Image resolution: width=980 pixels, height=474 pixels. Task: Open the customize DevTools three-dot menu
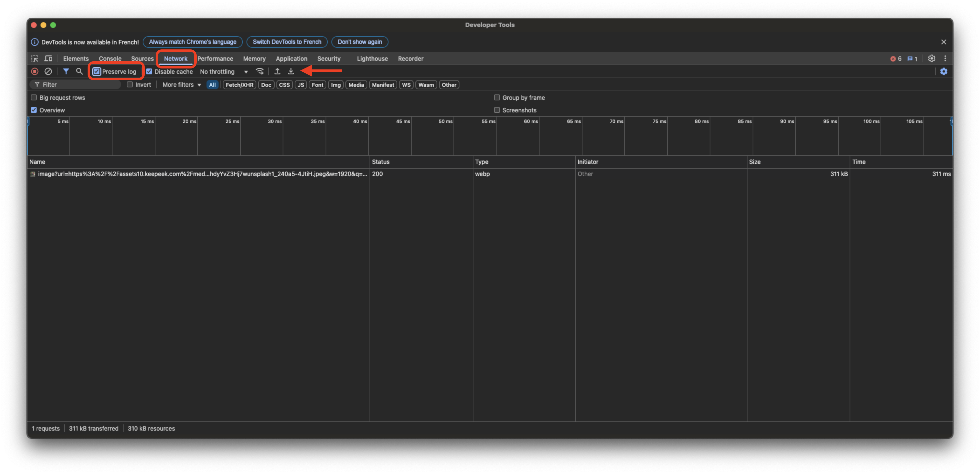click(x=945, y=59)
